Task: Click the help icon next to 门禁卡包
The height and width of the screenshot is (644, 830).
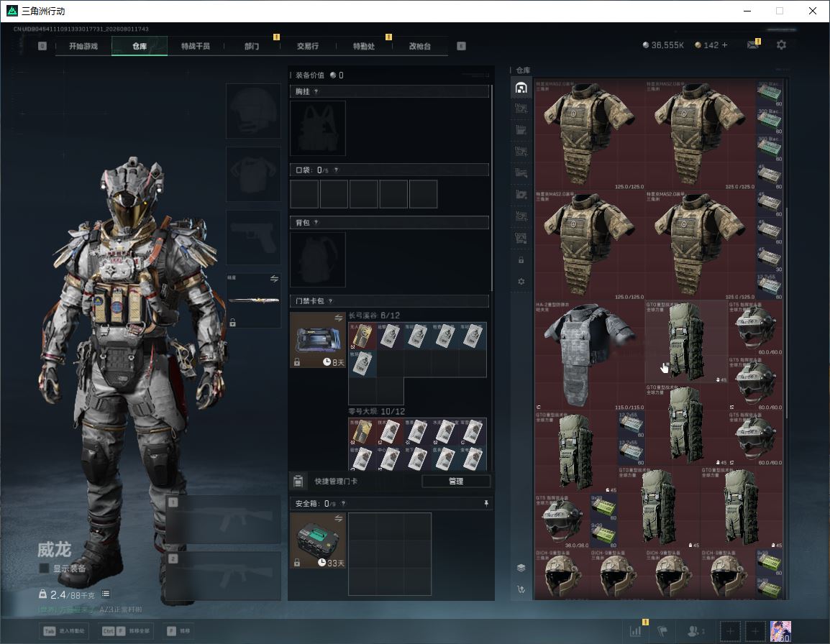Action: 330,301
